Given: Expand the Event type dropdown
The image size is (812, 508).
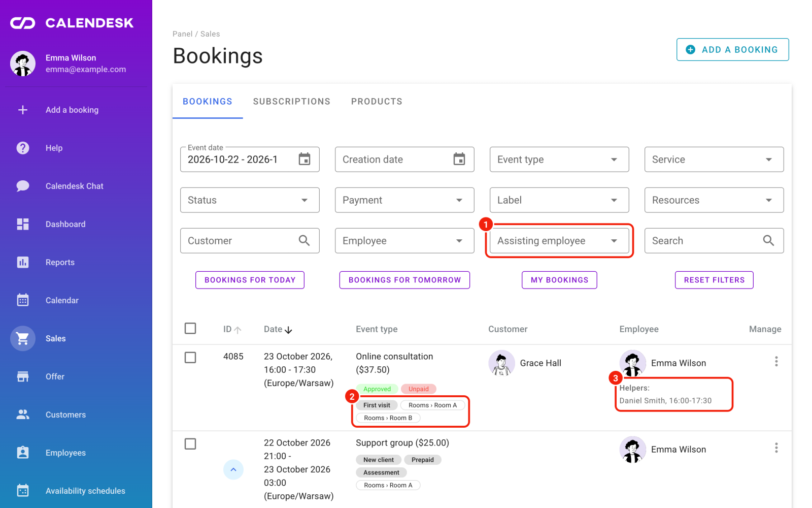Looking at the screenshot, I should point(559,160).
